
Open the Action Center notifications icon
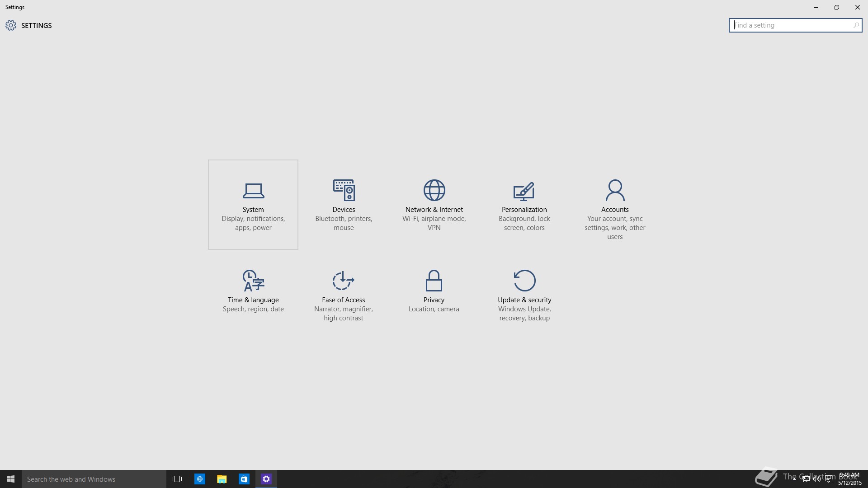tap(829, 479)
